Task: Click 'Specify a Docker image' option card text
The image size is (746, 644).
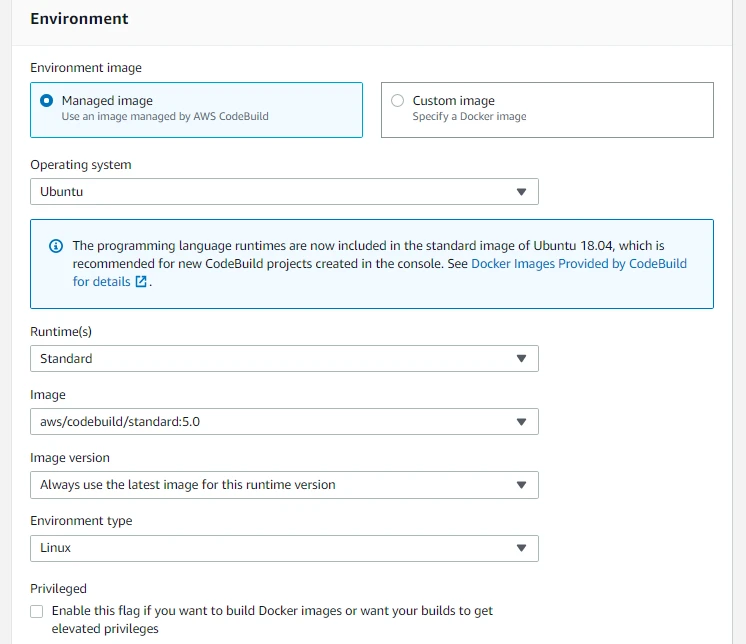Action: click(469, 117)
